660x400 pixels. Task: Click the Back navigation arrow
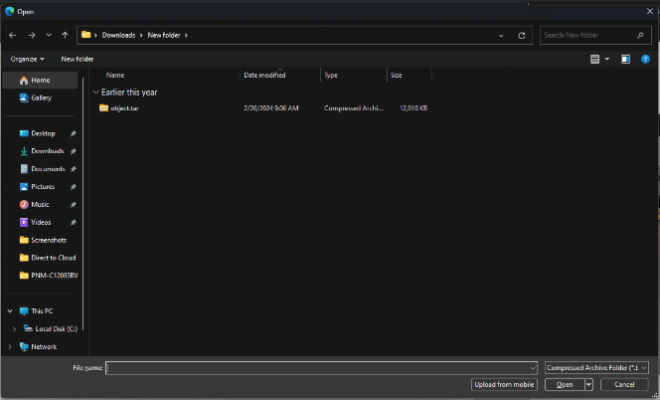coord(12,35)
